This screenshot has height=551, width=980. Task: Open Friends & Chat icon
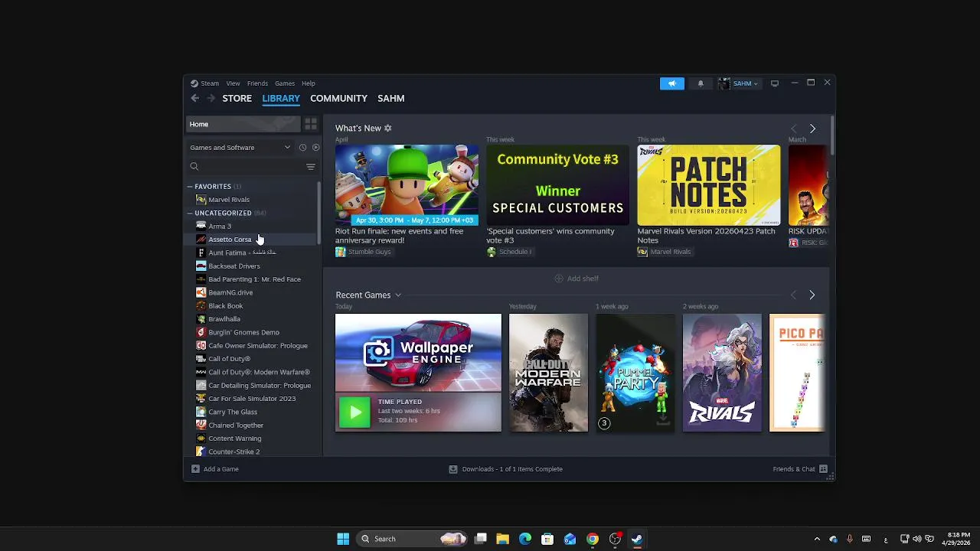pyautogui.click(x=823, y=469)
